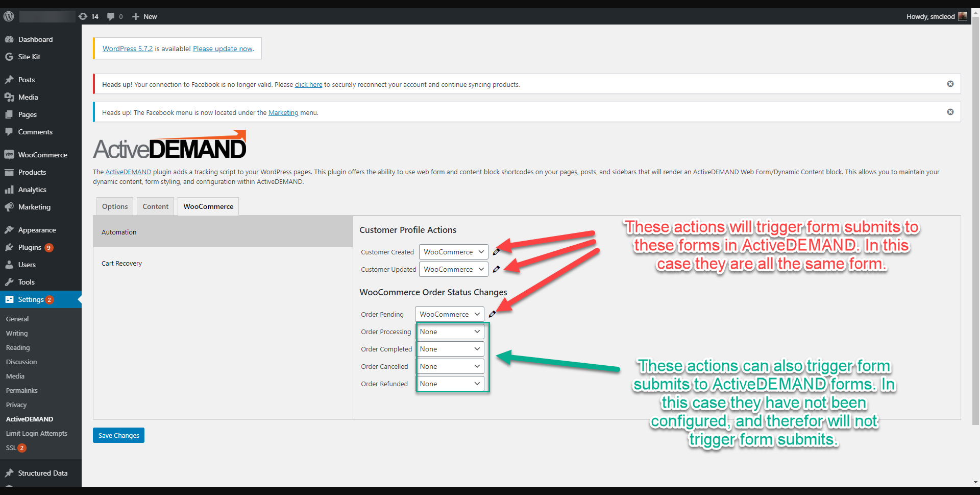The height and width of the screenshot is (495, 980).
Task: Open the updates icon showing 14
Action: (88, 16)
